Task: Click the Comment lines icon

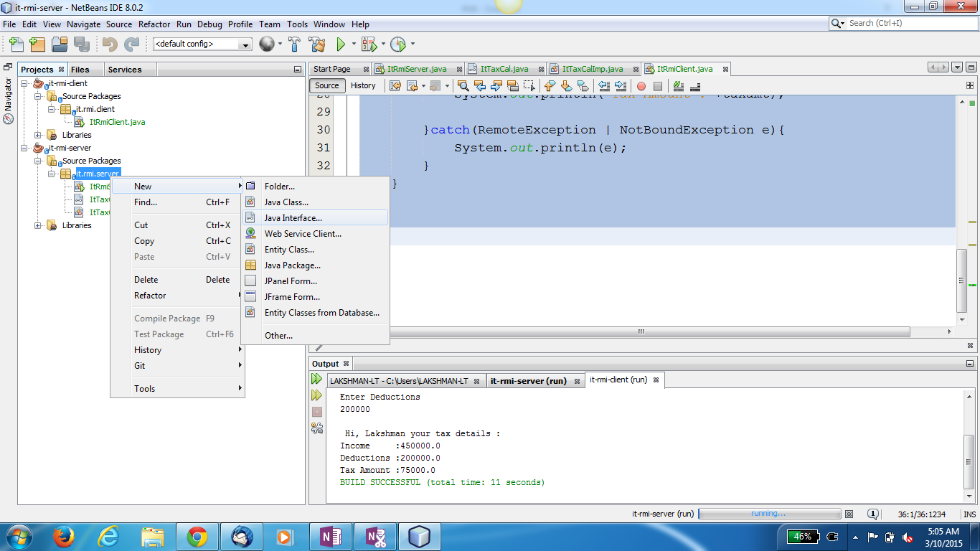Action: (x=679, y=86)
